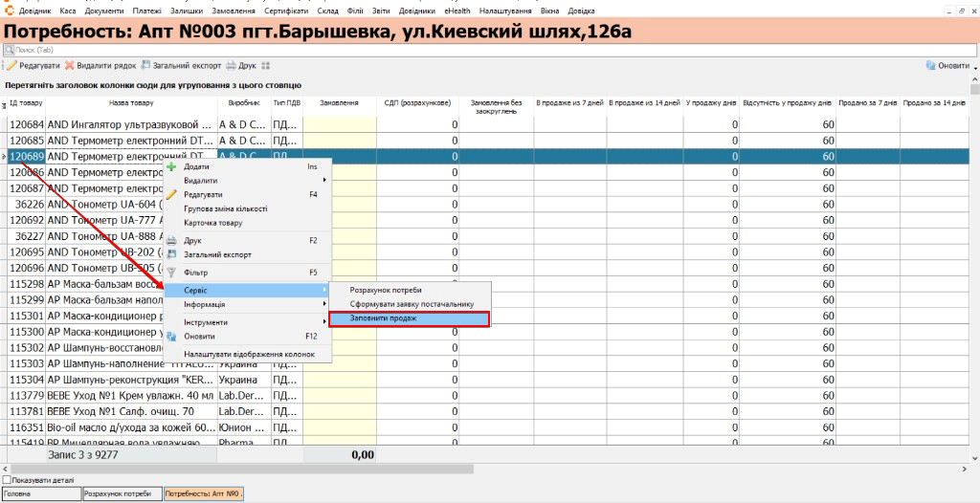
Task: Sort by the Замовлення column header
Action: tap(340, 102)
